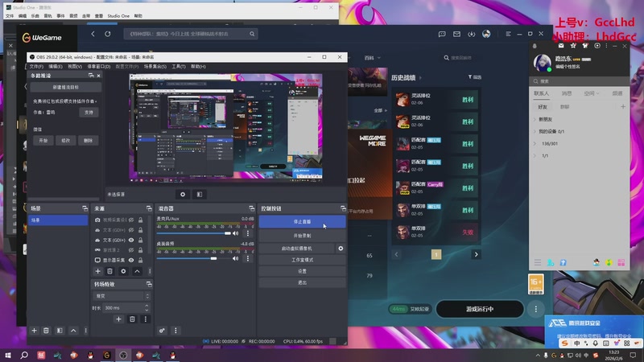The image size is (644, 362).
Task: Switch to QQ contacts tab
Action: (541, 93)
